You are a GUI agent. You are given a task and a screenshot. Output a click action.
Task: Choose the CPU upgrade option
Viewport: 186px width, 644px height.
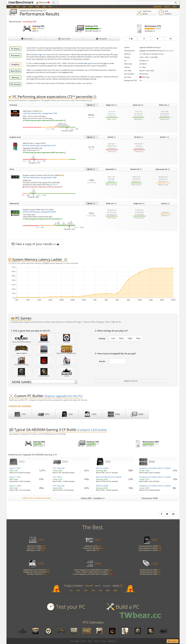pos(20,414)
